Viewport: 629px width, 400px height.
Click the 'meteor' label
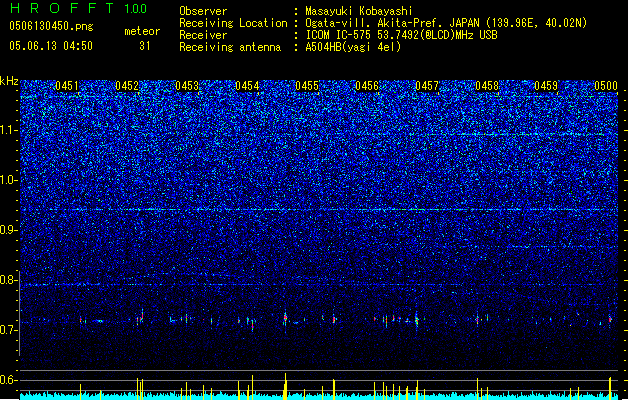click(x=142, y=31)
